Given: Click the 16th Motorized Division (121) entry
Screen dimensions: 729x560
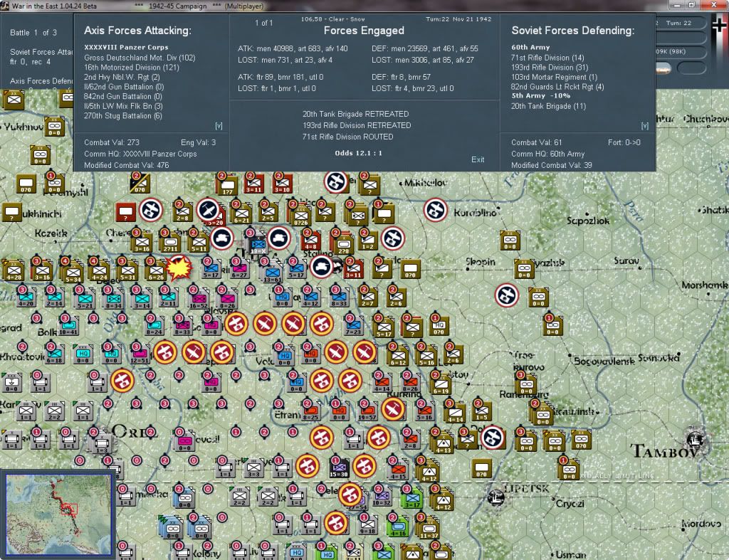Looking at the screenshot, I should pyautogui.click(x=131, y=68).
